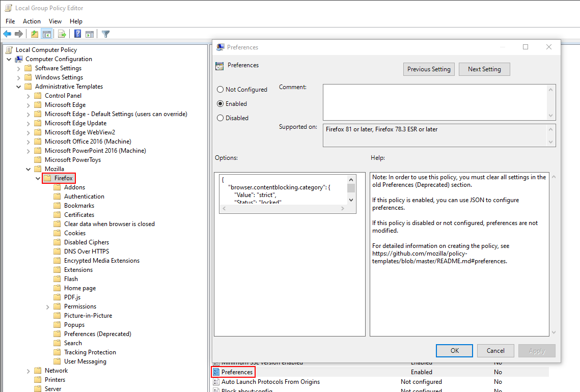Click the Computer Configuration icon

coord(19,59)
